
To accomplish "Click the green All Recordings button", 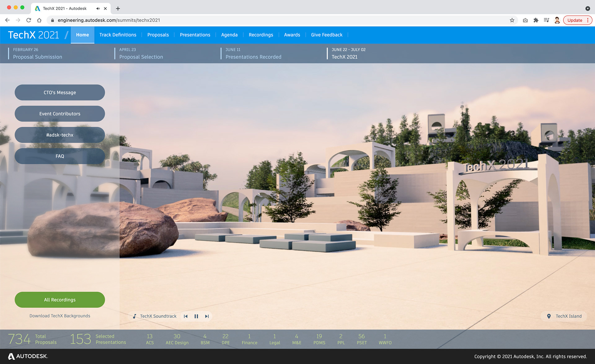I will pyautogui.click(x=60, y=300).
